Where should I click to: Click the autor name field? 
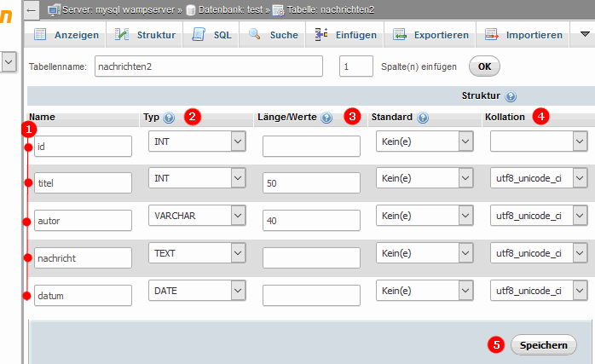coord(83,221)
